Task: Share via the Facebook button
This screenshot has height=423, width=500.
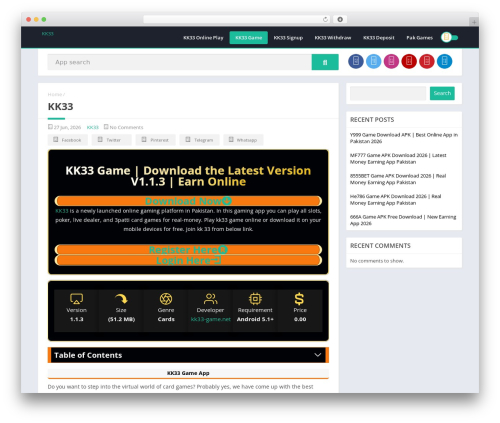Action: pyautogui.click(x=68, y=140)
